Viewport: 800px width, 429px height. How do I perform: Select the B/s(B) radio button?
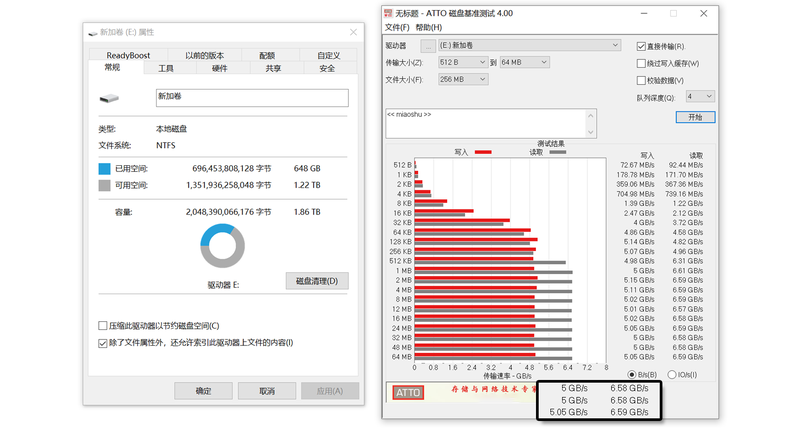632,375
